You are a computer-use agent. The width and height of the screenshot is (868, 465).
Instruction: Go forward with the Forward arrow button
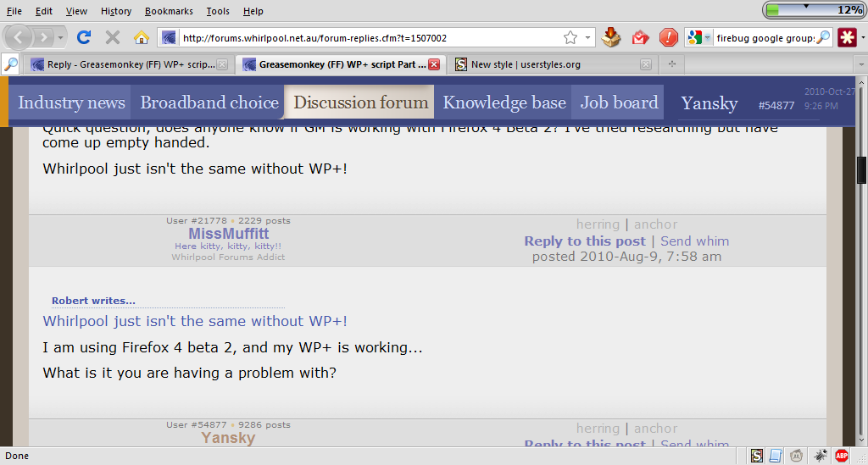(43, 37)
